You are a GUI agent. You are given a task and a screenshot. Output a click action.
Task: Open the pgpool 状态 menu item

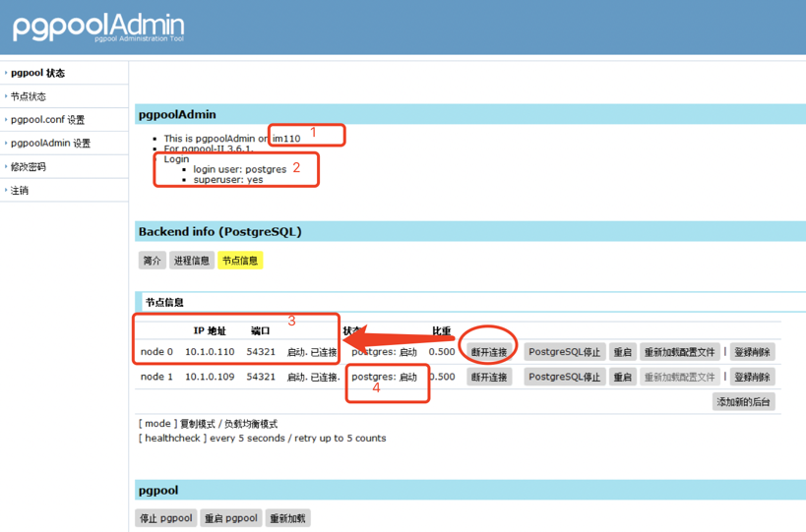coord(37,73)
